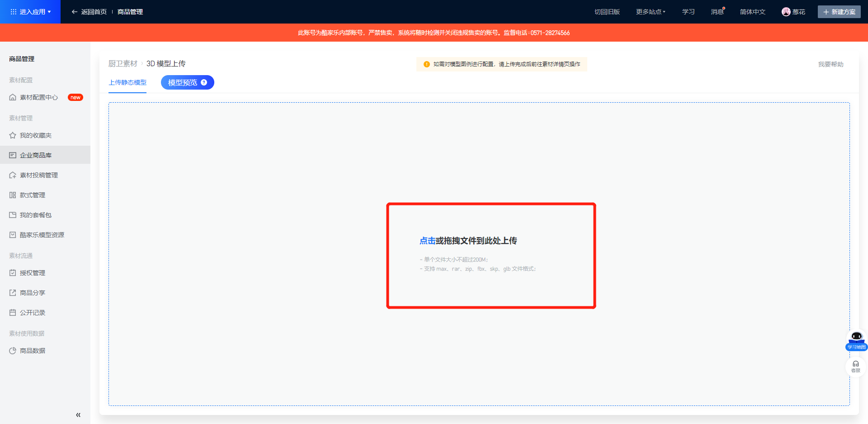Click the 素材投稿管理 sidebar icon
This screenshot has width=868, height=424.
[13, 175]
